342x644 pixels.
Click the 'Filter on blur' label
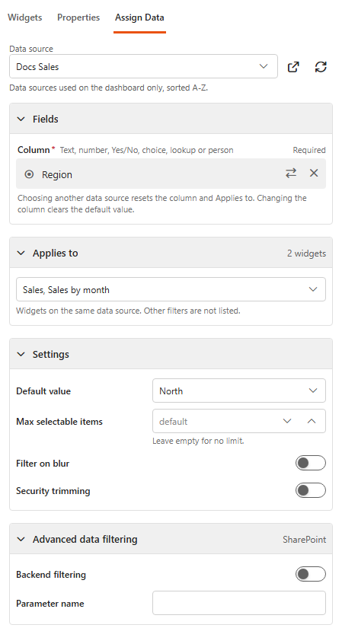43,464
